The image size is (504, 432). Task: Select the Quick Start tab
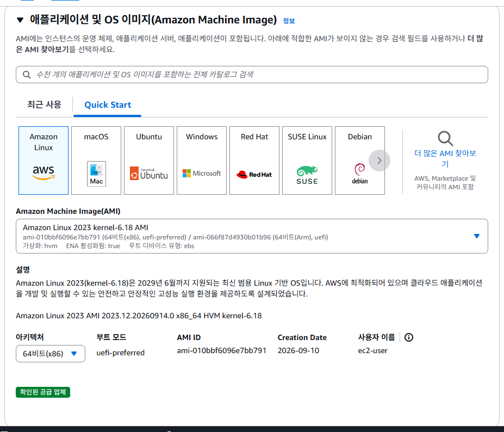point(108,105)
